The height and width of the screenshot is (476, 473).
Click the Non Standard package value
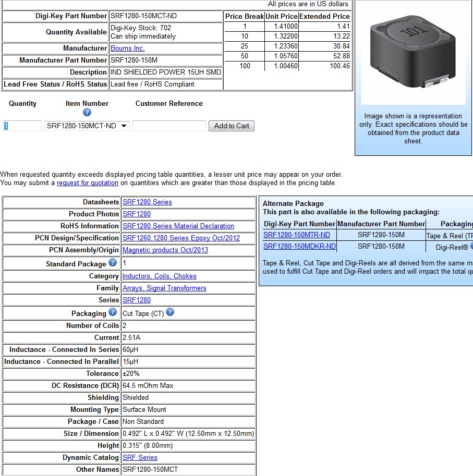143,421
